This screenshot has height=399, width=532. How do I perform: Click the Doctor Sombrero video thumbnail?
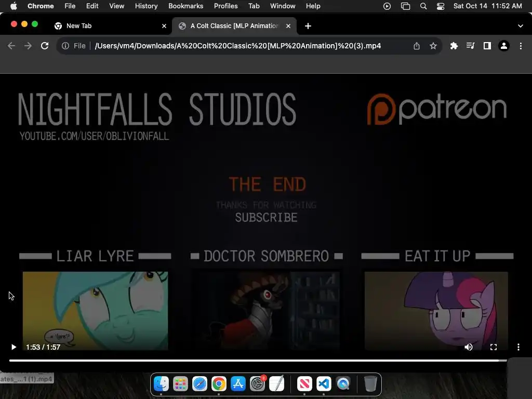pos(267,311)
